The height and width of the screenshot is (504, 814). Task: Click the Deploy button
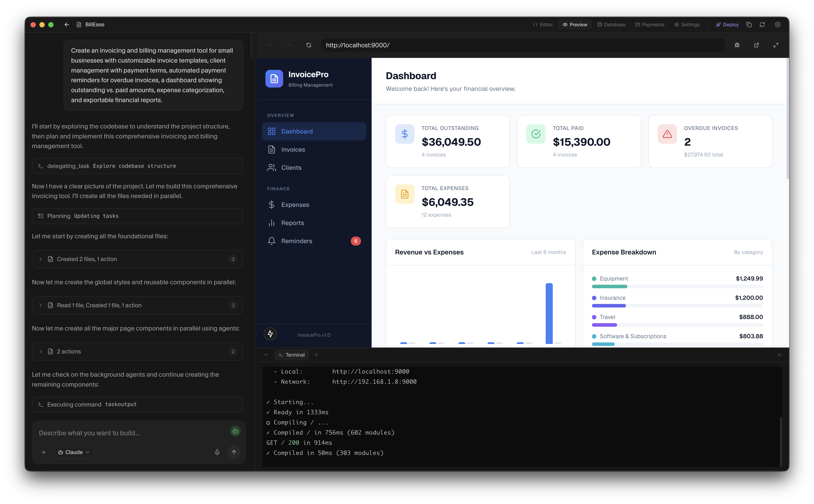(x=727, y=24)
